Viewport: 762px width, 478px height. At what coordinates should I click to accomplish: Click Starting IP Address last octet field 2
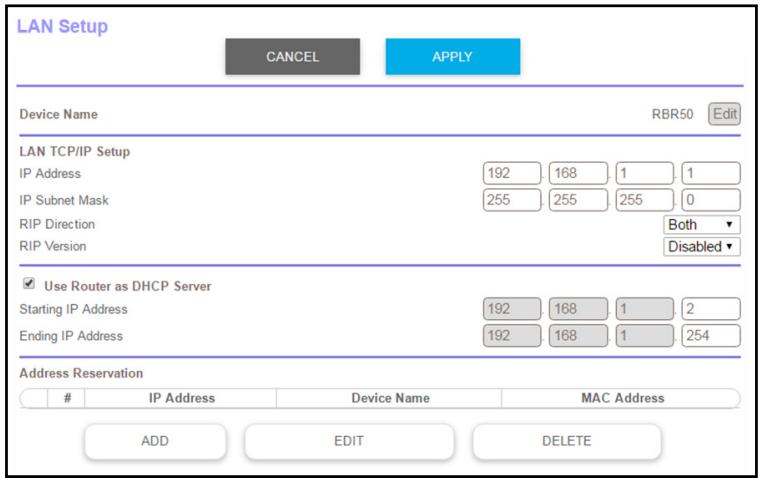[x=711, y=308]
